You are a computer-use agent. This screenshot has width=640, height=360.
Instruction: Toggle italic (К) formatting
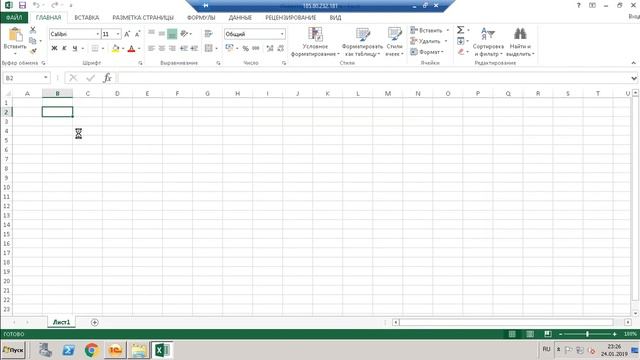click(64, 49)
